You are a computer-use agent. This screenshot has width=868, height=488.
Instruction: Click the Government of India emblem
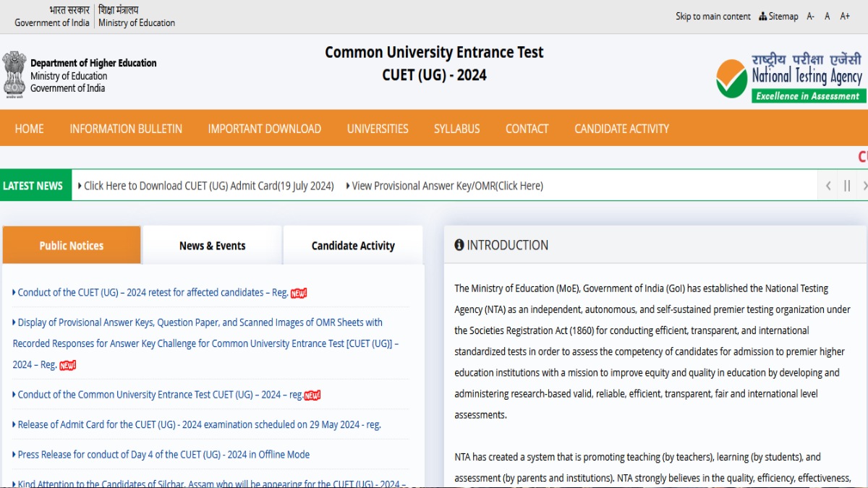coord(14,74)
